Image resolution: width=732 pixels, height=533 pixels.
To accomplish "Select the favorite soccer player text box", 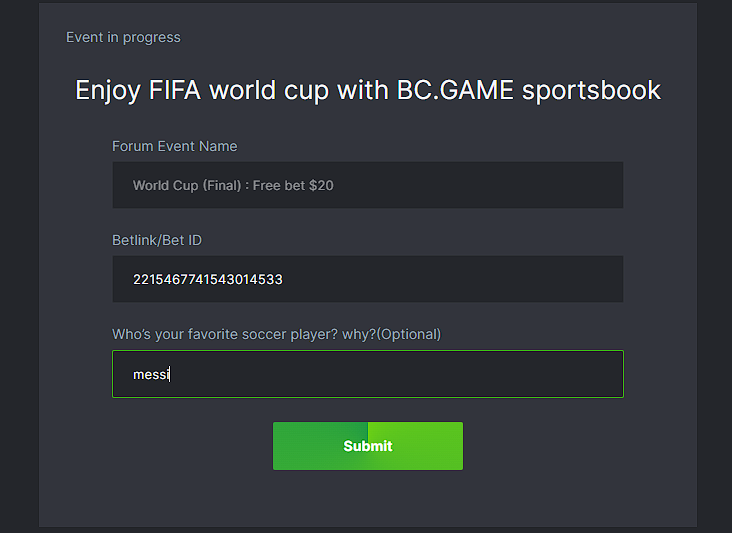I will coord(367,374).
